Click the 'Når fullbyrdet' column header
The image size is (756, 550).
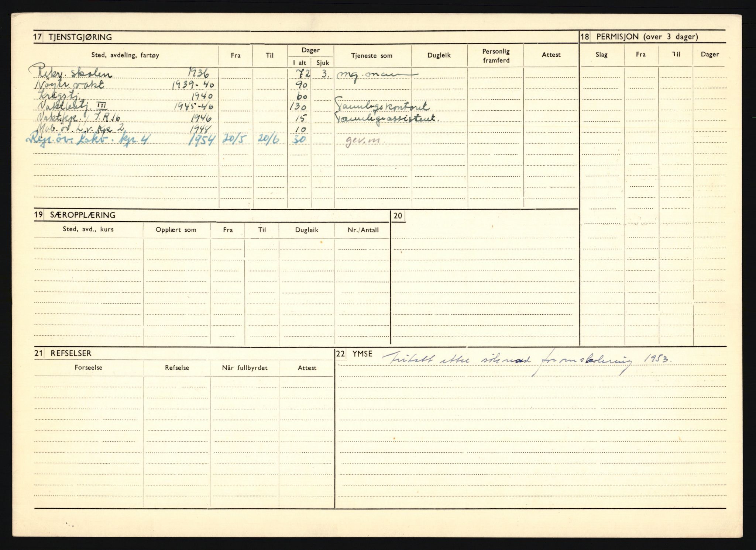(245, 368)
